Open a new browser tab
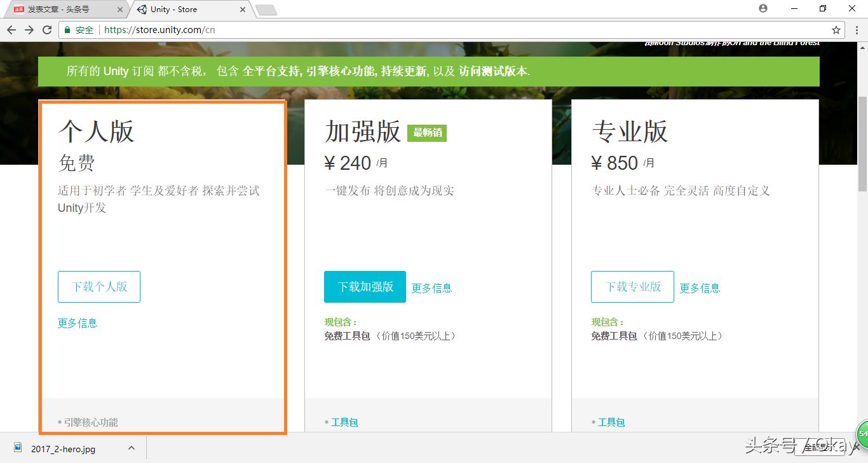Image resolution: width=868 pixels, height=463 pixels. [266, 10]
